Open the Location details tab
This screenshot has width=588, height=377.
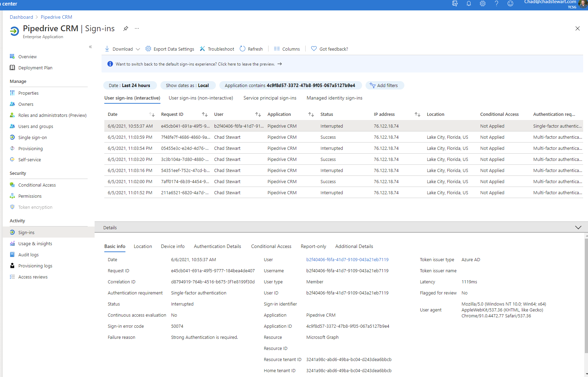point(143,247)
